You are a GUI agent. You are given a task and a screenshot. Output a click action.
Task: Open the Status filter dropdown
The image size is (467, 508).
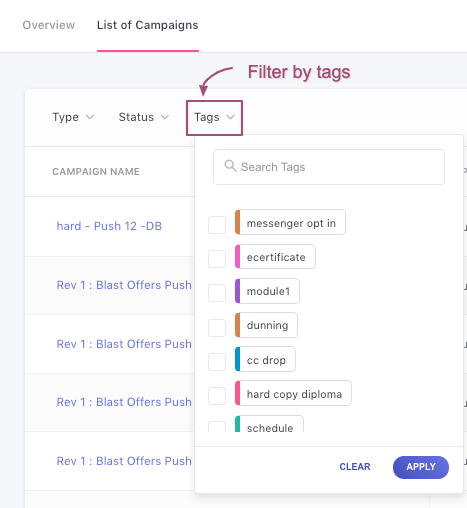click(x=144, y=117)
